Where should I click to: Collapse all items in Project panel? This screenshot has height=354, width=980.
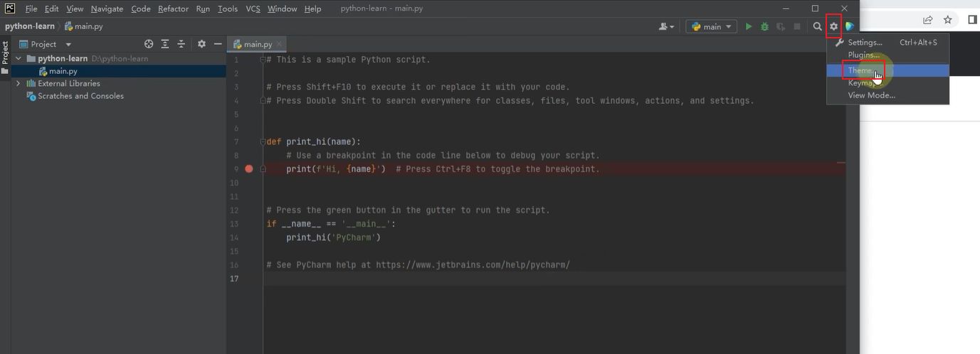181,44
